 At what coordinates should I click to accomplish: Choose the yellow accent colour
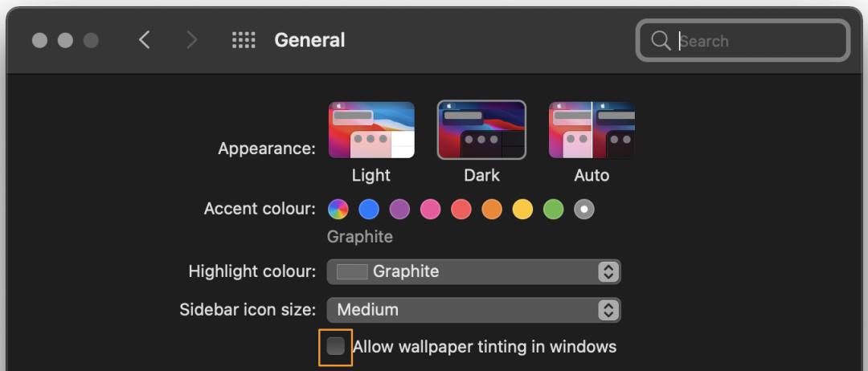pyautogui.click(x=522, y=210)
